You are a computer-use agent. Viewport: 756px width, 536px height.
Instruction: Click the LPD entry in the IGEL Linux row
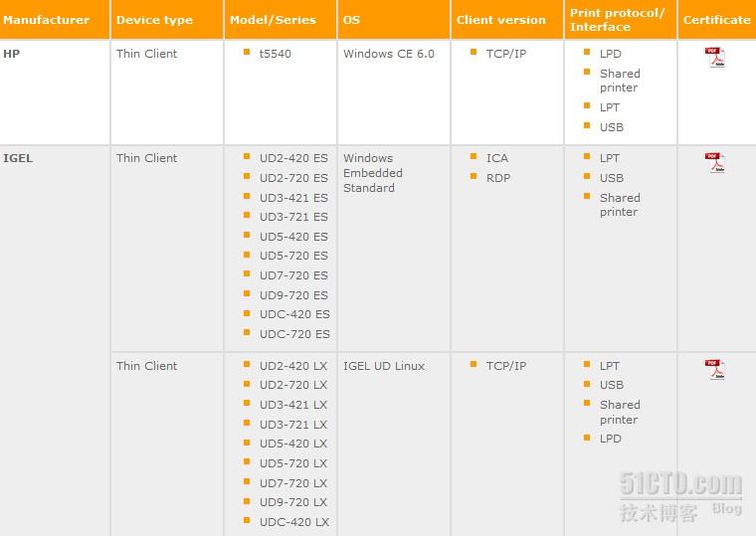pyautogui.click(x=611, y=439)
